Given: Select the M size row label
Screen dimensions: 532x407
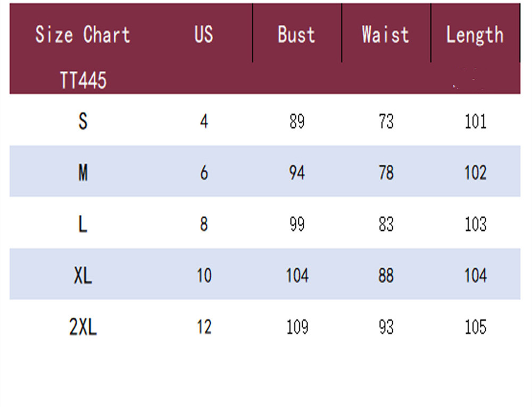Looking at the screenshot, I should 83,173.
